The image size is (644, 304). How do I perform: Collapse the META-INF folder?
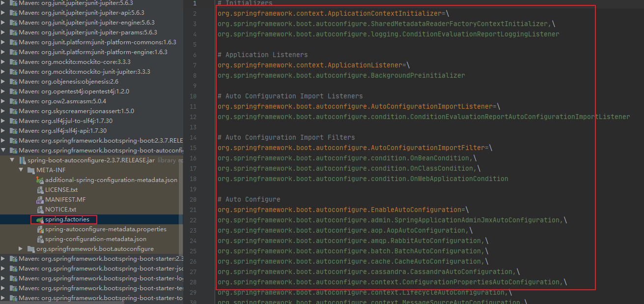click(x=21, y=170)
